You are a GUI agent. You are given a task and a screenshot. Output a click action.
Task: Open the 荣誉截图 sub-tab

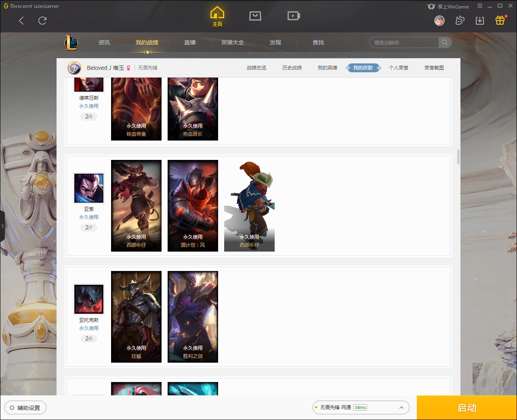pyautogui.click(x=434, y=68)
